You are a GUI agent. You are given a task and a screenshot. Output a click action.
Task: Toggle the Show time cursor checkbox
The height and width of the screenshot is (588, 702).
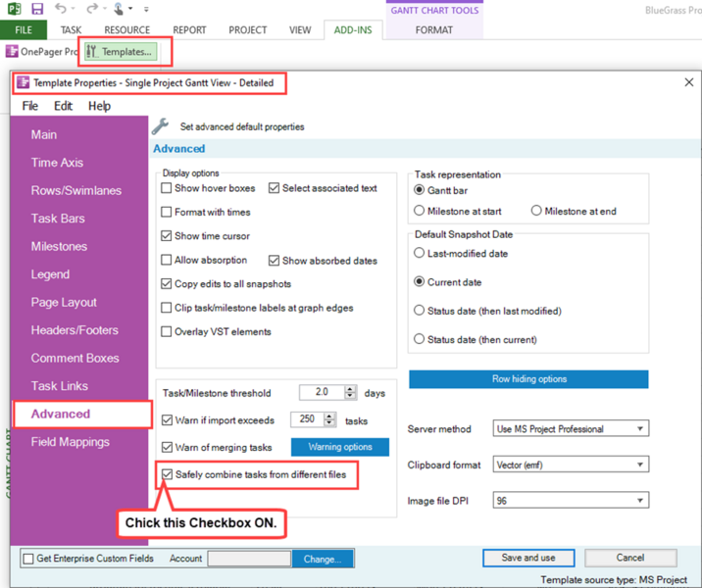[166, 236]
